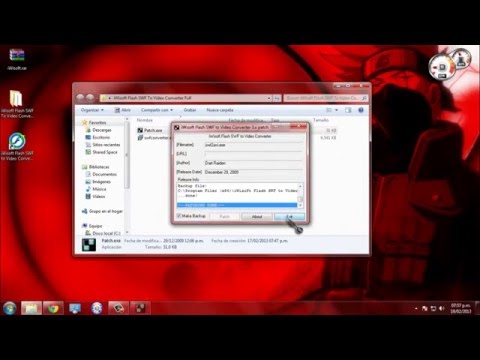Image resolution: width=480 pixels, height=360 pixels.
Task: Expand the address bar history dropdown
Action: point(269,98)
